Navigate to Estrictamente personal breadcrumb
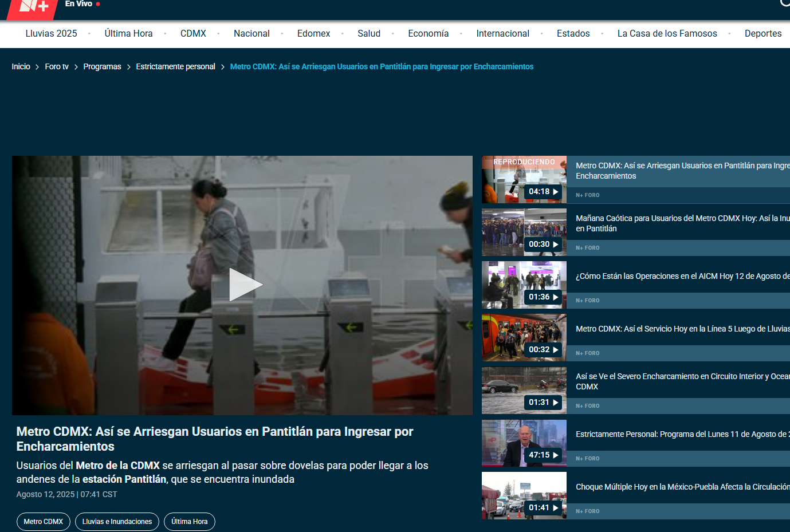This screenshot has width=790, height=532. tap(175, 67)
